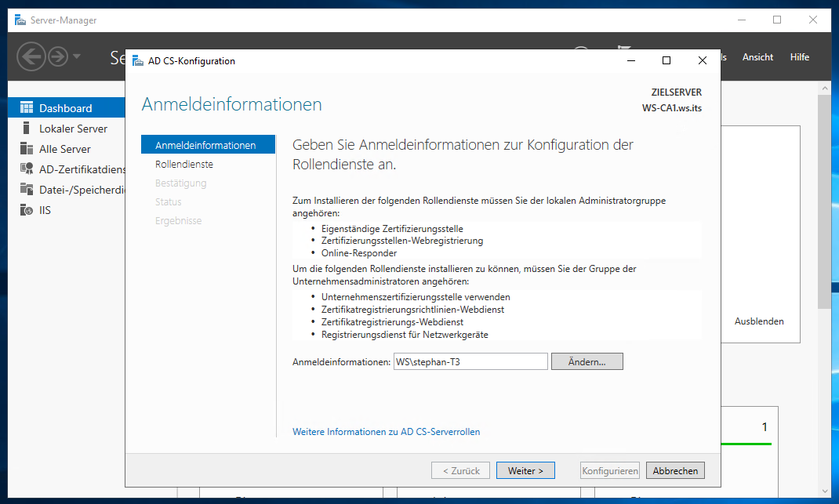Click the Datei-/Speicherdienste icon
839x504 pixels.
[x=26, y=190]
